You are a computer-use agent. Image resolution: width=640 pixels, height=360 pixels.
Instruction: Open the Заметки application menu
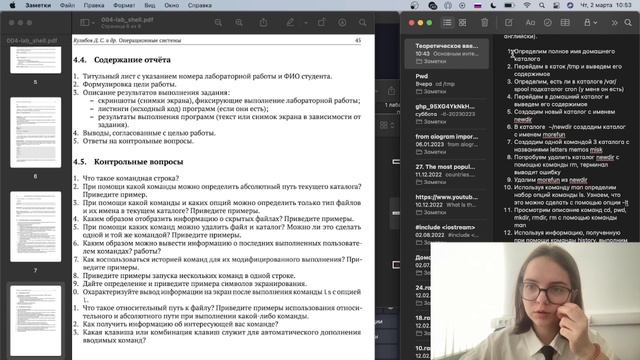[x=38, y=5]
